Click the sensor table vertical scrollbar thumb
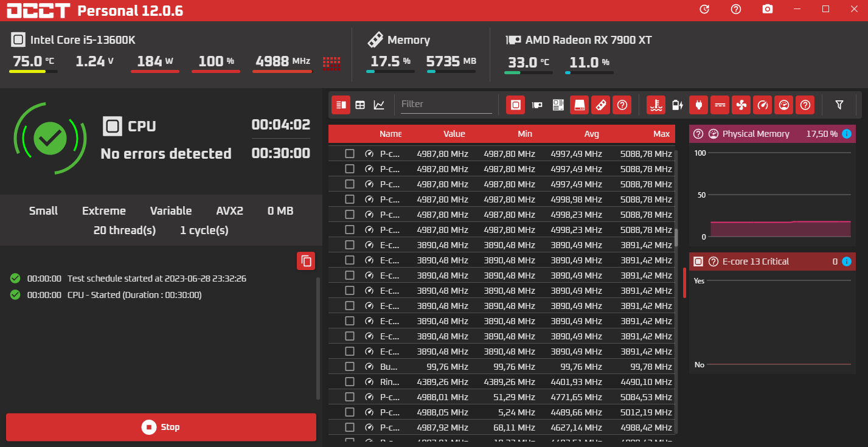 pyautogui.click(x=676, y=237)
